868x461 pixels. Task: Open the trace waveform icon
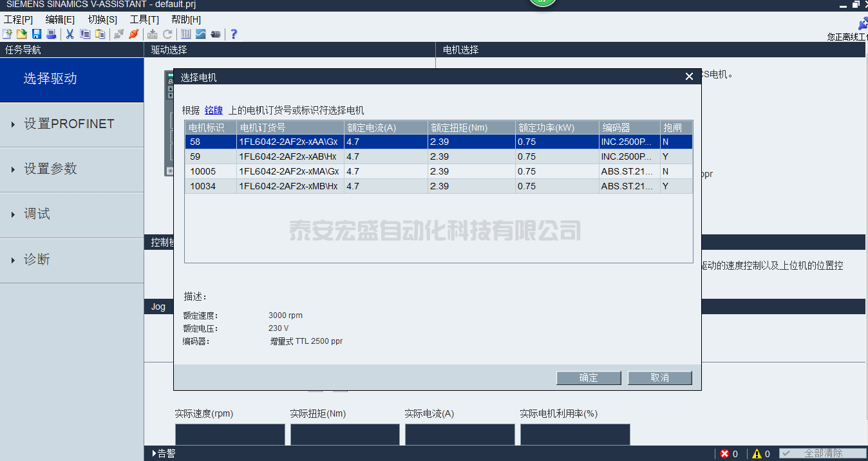click(201, 34)
